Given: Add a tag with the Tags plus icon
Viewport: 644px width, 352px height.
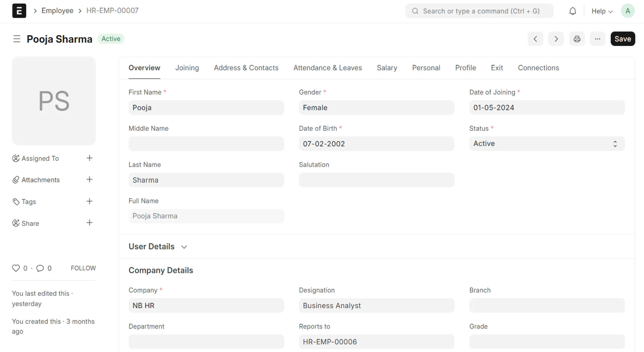Looking at the screenshot, I should point(89,201).
